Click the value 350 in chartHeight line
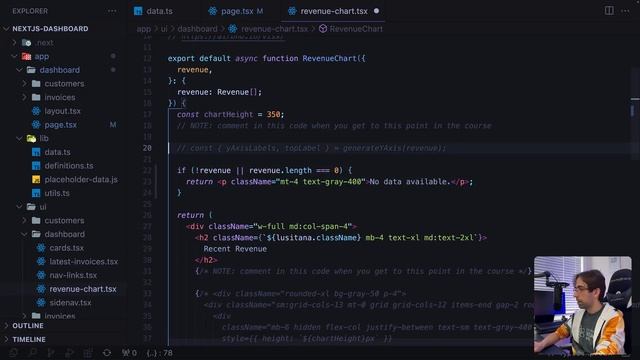 click(x=273, y=115)
